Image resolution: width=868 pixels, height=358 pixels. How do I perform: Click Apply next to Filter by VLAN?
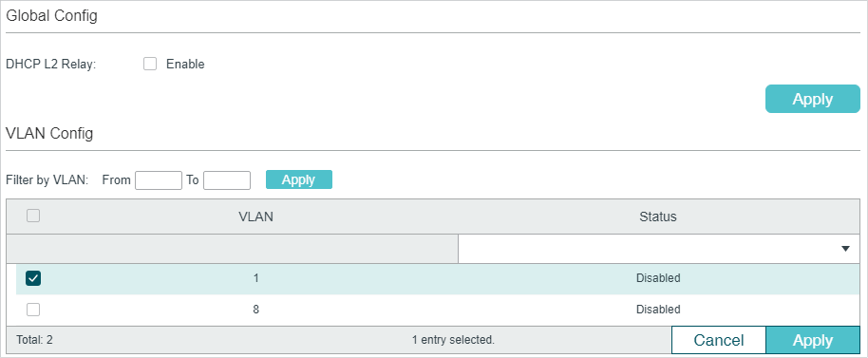[299, 179]
